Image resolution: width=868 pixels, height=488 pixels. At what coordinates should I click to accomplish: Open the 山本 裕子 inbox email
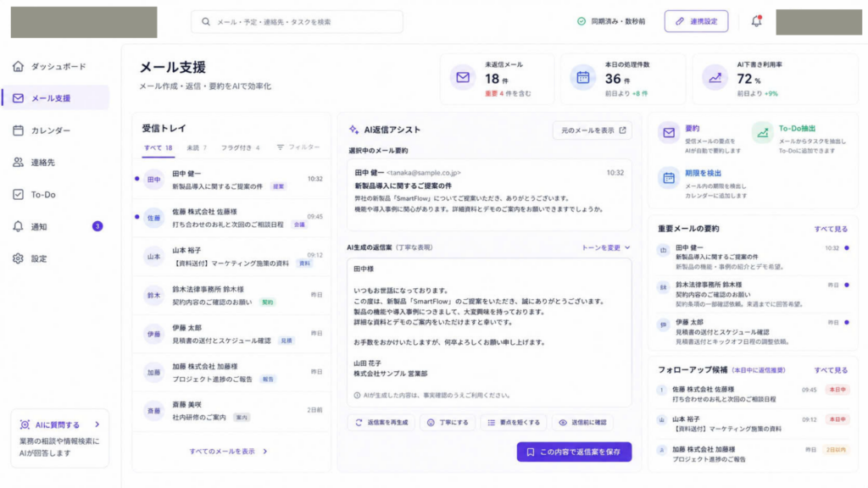pyautogui.click(x=231, y=257)
